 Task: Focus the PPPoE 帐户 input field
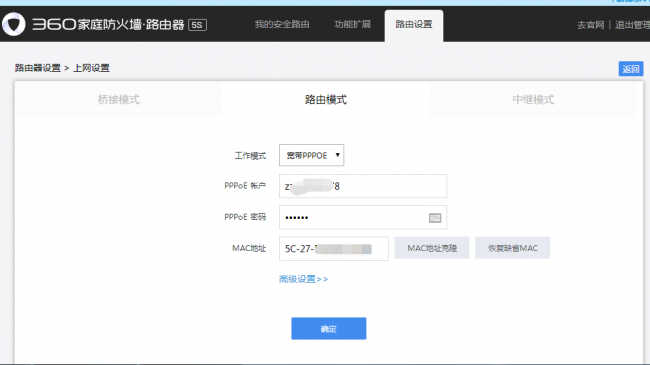363,186
